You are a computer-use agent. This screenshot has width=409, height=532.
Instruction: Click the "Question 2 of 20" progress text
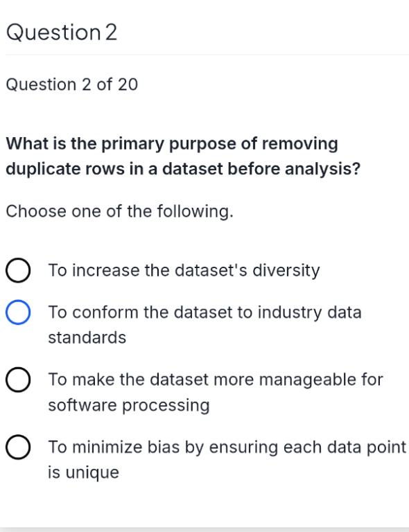[72, 84]
